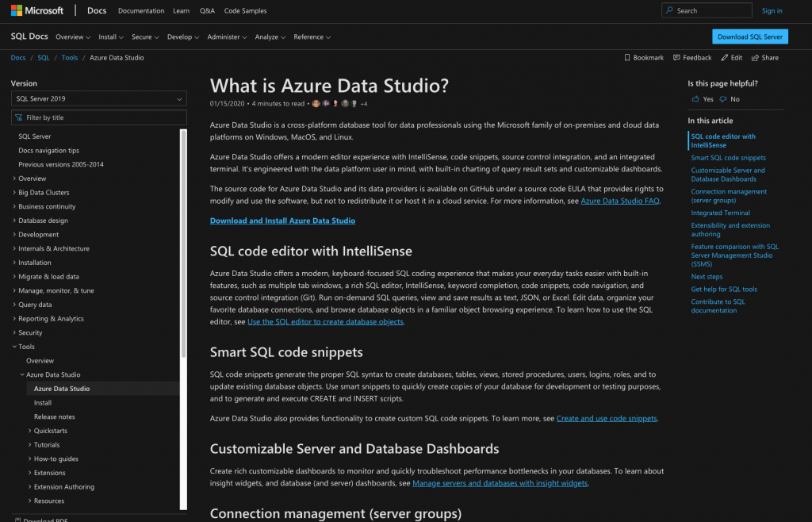
Task: Click the Filter by title field
Action: pos(99,117)
